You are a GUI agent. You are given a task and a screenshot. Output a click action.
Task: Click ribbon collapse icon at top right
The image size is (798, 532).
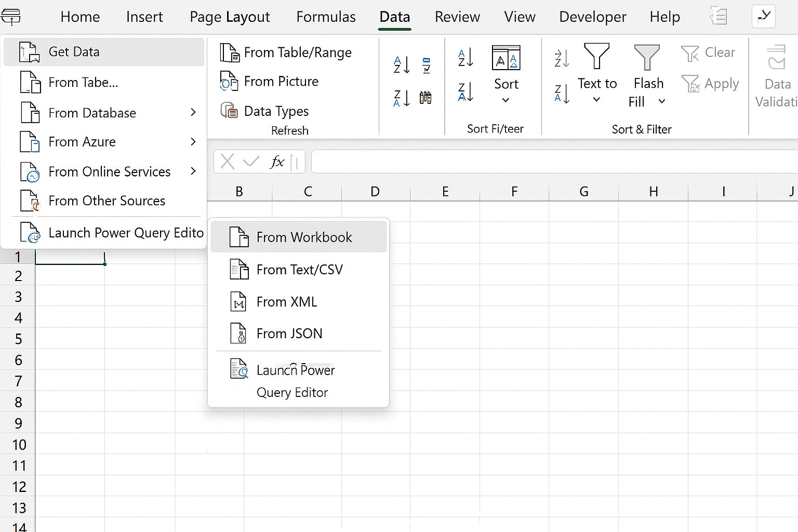coord(763,17)
